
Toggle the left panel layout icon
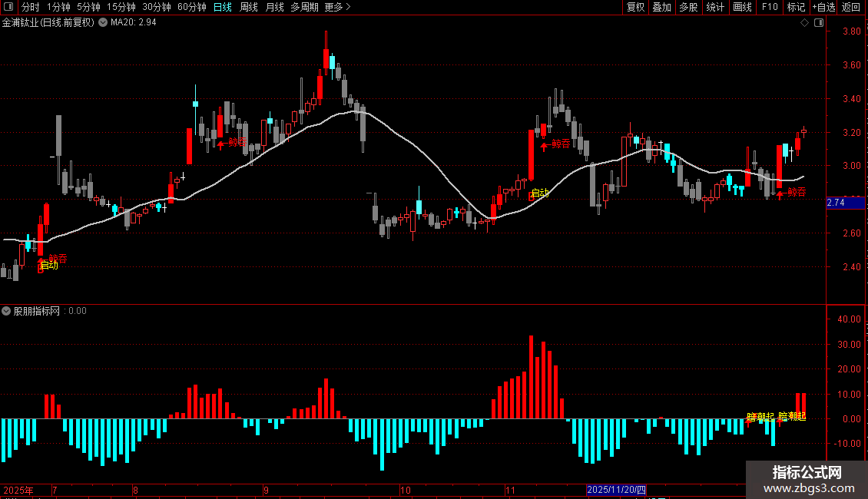click(8, 7)
